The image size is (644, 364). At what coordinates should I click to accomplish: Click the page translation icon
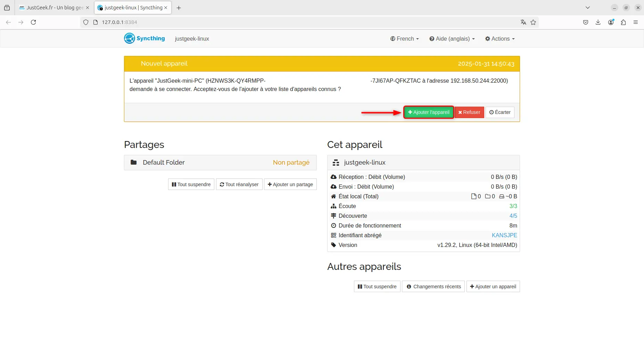pyautogui.click(x=523, y=22)
